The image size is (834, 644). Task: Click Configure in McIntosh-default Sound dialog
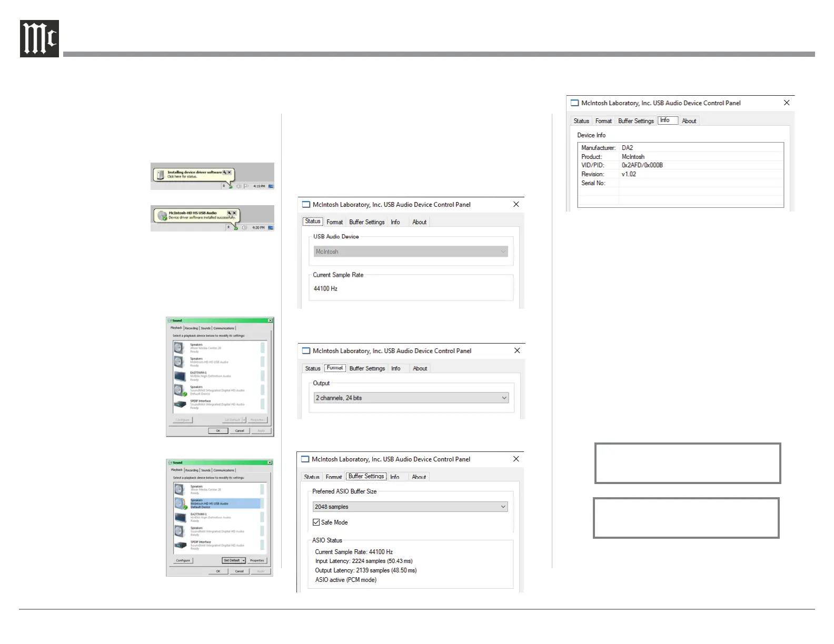[x=183, y=560]
